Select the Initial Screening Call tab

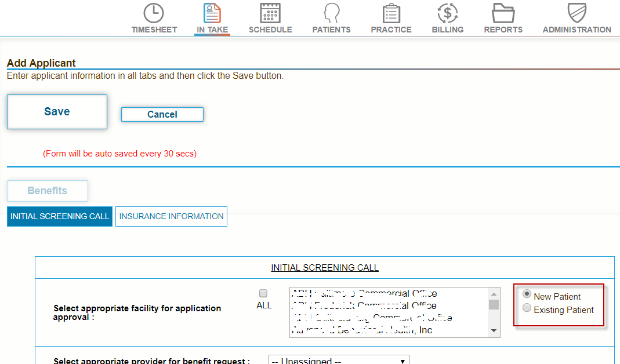coord(60,216)
